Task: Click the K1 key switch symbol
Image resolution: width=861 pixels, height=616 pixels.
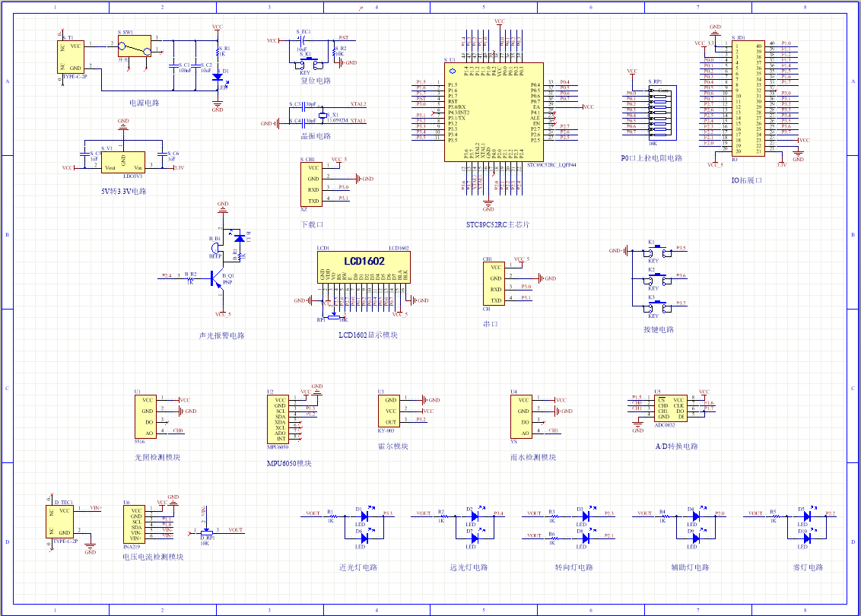Action: pyautogui.click(x=658, y=252)
